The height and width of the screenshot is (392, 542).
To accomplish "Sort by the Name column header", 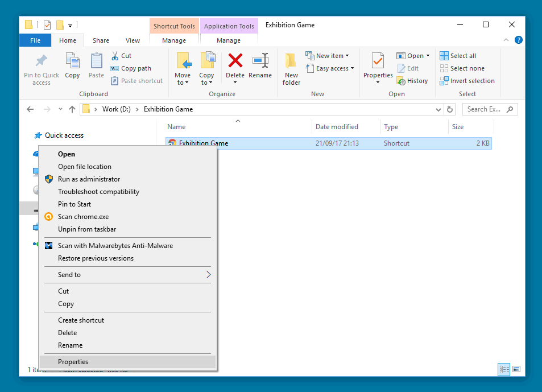I will 238,126.
